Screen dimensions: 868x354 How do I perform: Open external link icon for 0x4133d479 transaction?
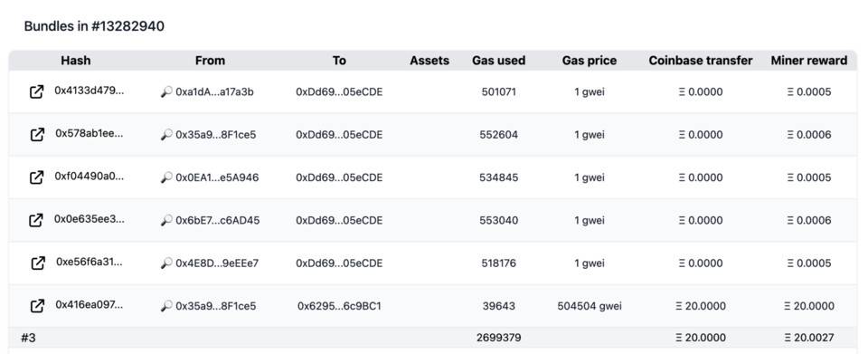[x=36, y=92]
